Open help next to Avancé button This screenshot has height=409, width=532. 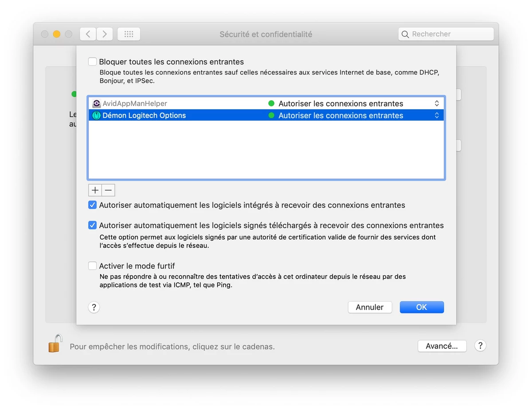pos(481,346)
